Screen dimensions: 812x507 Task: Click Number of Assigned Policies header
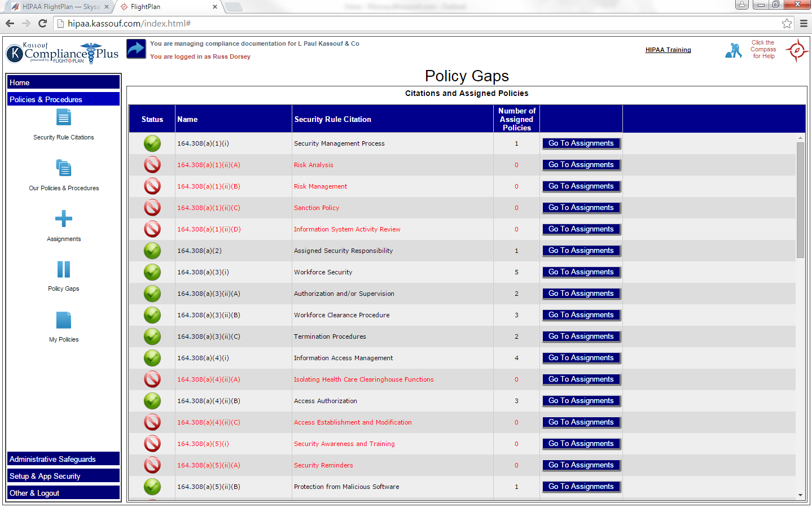click(517, 119)
